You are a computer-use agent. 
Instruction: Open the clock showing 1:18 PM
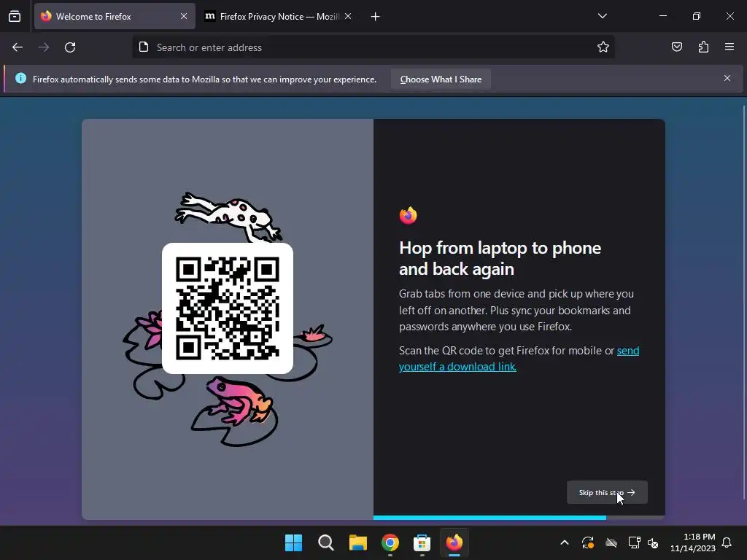pos(693,542)
